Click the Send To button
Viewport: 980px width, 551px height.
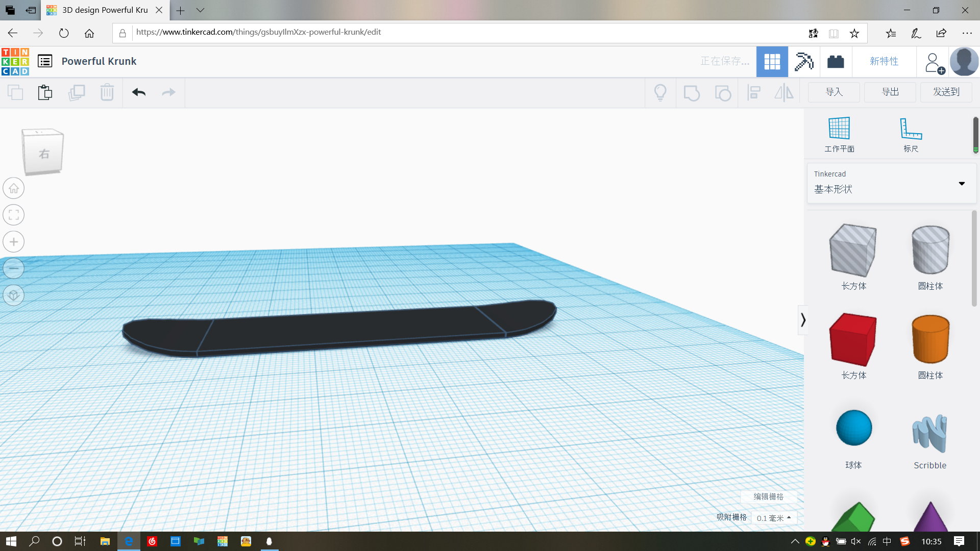pyautogui.click(x=946, y=92)
